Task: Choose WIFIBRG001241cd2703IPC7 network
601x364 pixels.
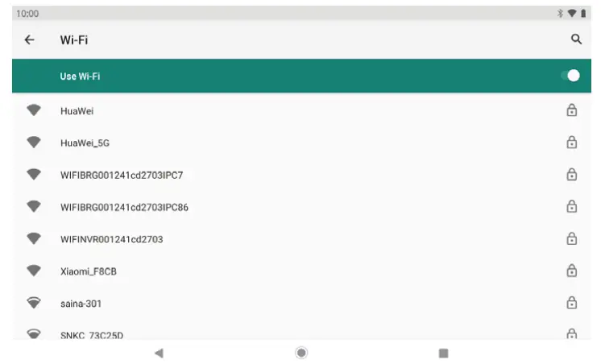Action: [x=301, y=175]
